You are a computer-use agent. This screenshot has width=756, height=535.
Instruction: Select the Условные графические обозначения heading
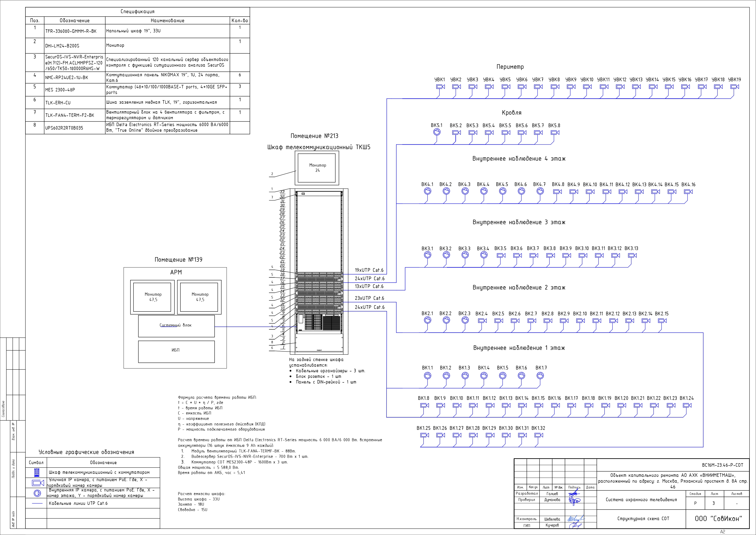tap(86, 452)
